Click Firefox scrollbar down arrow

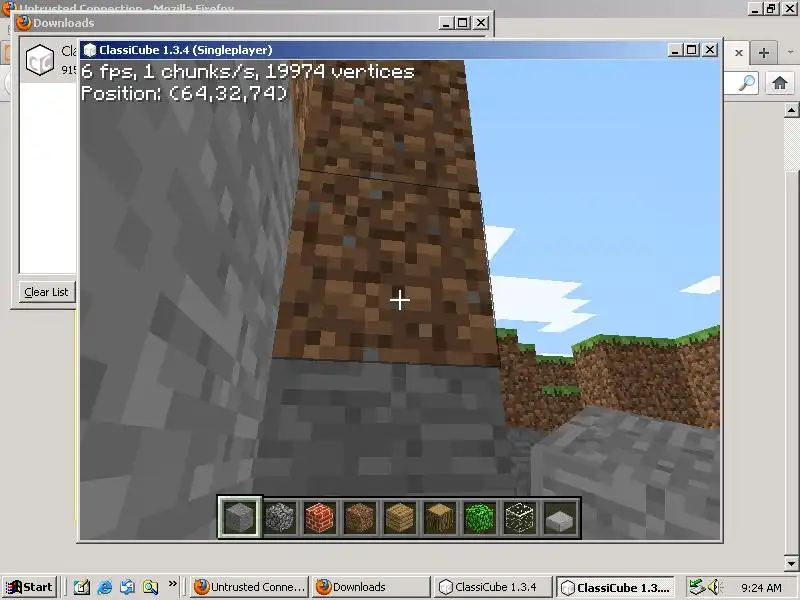click(791, 563)
